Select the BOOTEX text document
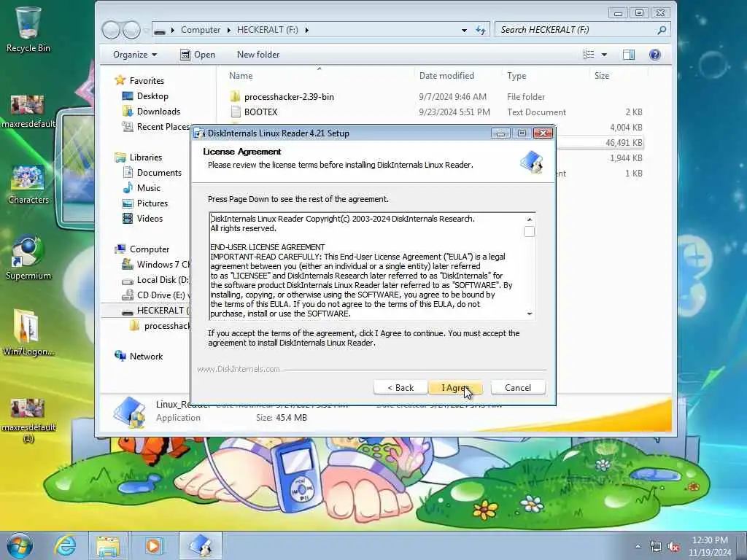This screenshot has width=747, height=560. (x=260, y=112)
